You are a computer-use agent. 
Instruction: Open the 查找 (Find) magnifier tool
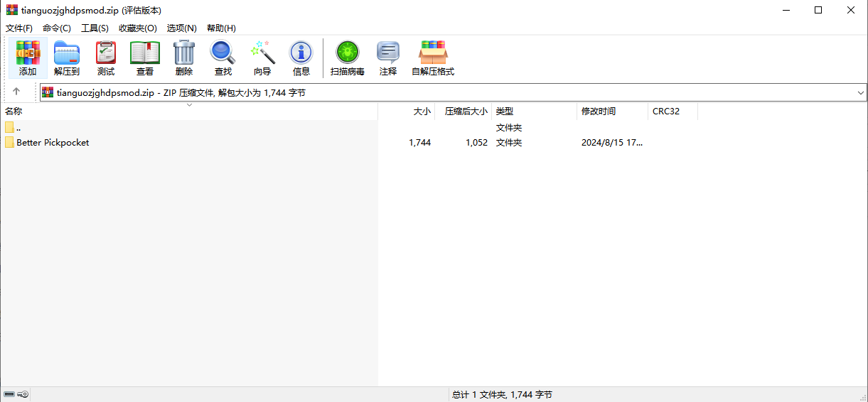click(223, 58)
